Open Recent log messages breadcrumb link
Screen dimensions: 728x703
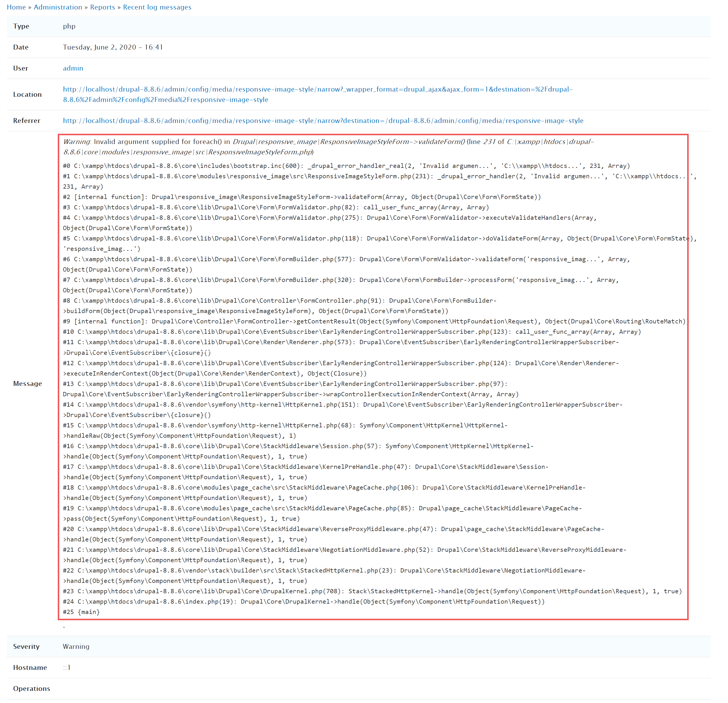pos(157,7)
